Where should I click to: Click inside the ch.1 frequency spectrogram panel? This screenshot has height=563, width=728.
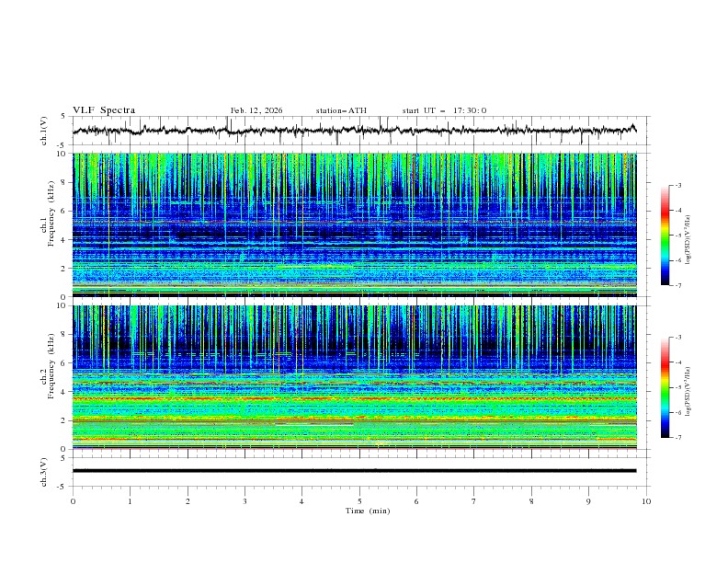pos(355,224)
